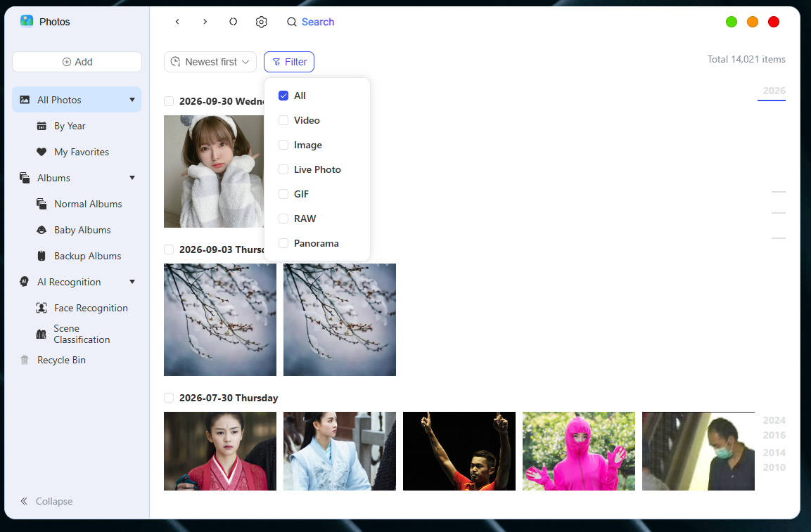Enable the Panorama filter checkbox
811x532 pixels.
[x=283, y=243]
